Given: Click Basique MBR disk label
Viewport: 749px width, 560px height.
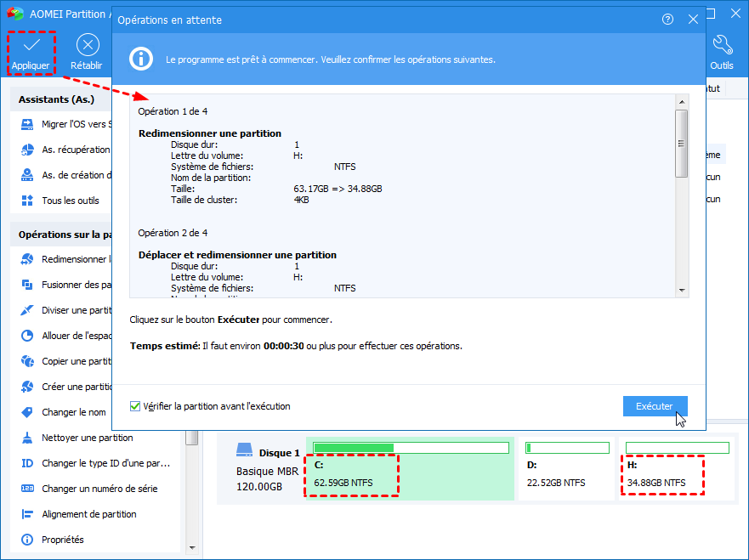Looking at the screenshot, I should (267, 472).
